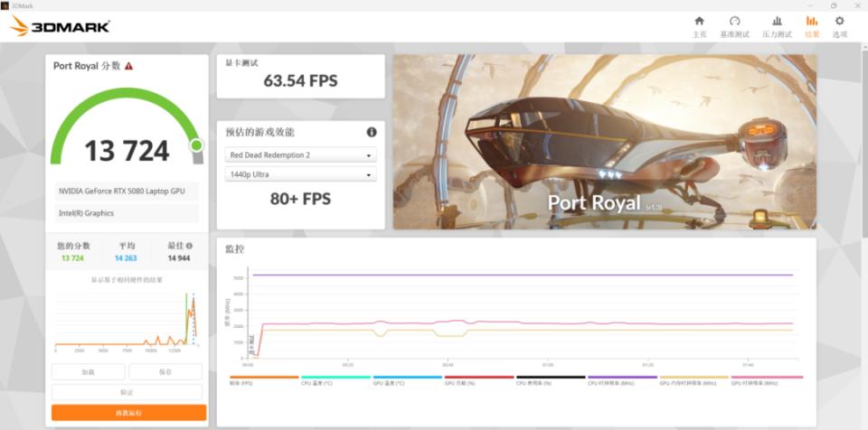Open the 1440p Ultra resolution dropdown
The height and width of the screenshot is (430, 868).
click(x=300, y=174)
